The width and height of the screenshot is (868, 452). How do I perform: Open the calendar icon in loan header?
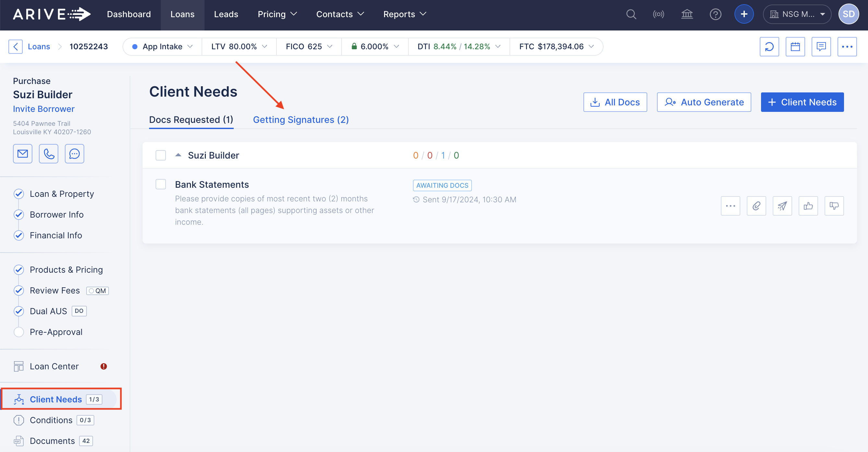795,46
